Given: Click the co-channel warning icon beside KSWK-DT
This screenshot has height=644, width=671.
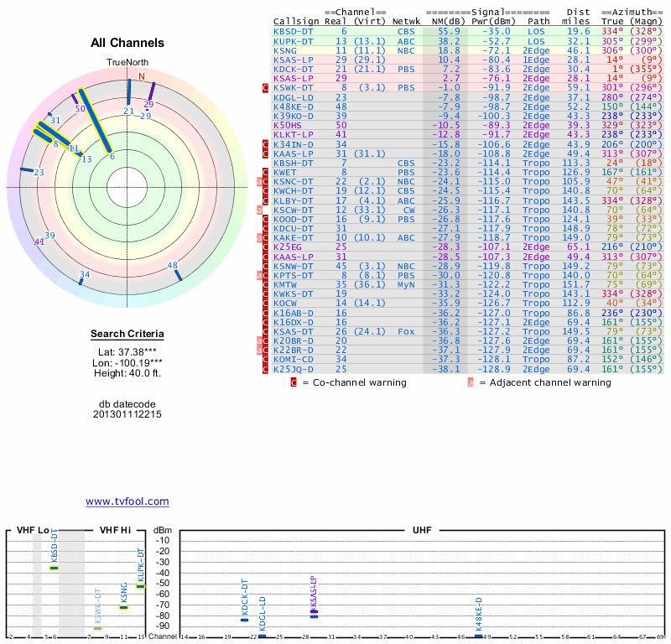Looking at the screenshot, I should [x=266, y=87].
